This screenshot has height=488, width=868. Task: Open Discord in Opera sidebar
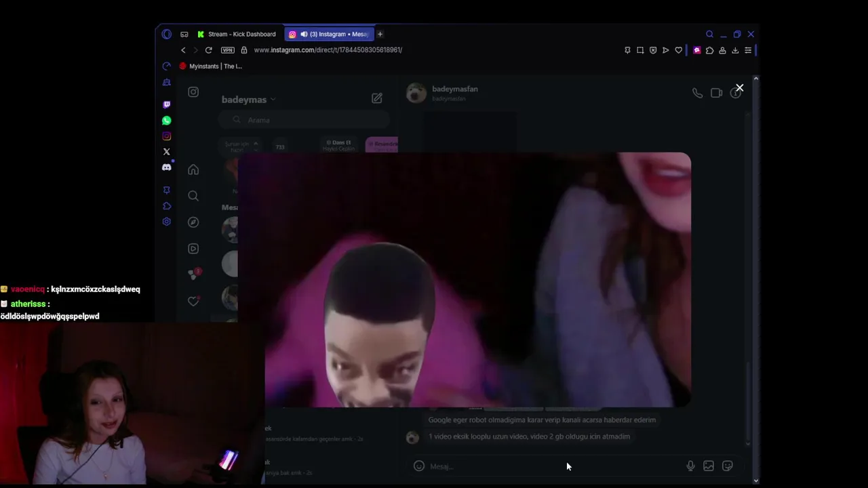point(167,167)
